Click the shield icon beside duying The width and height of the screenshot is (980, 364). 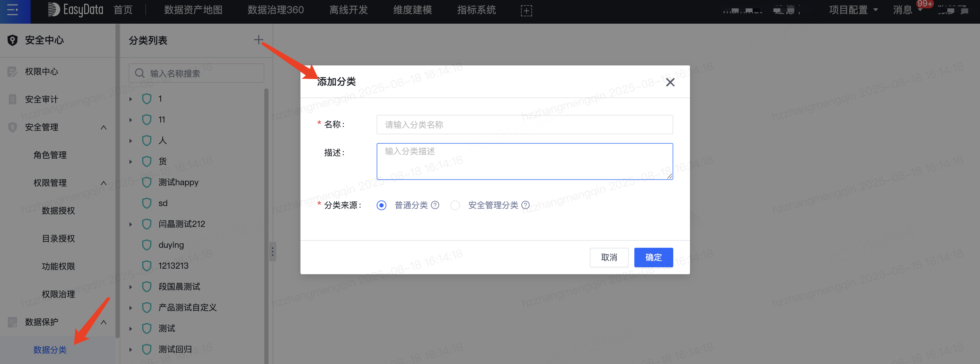(x=146, y=245)
